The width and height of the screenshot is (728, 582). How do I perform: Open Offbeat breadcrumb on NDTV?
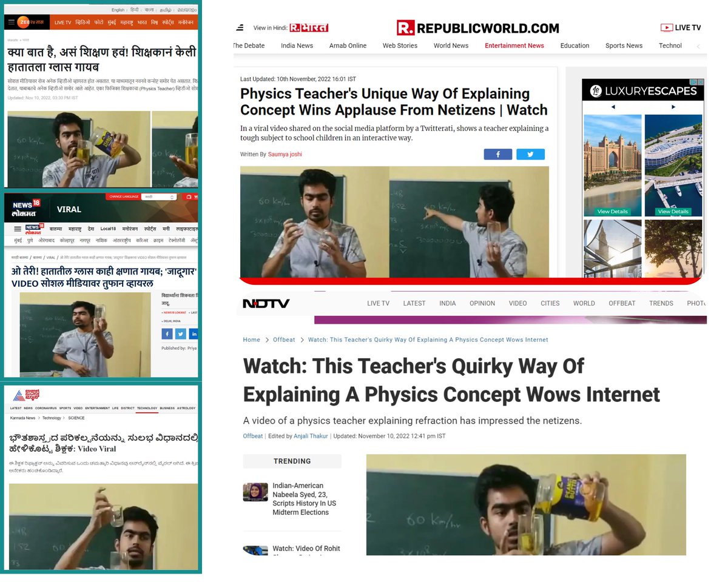284,339
